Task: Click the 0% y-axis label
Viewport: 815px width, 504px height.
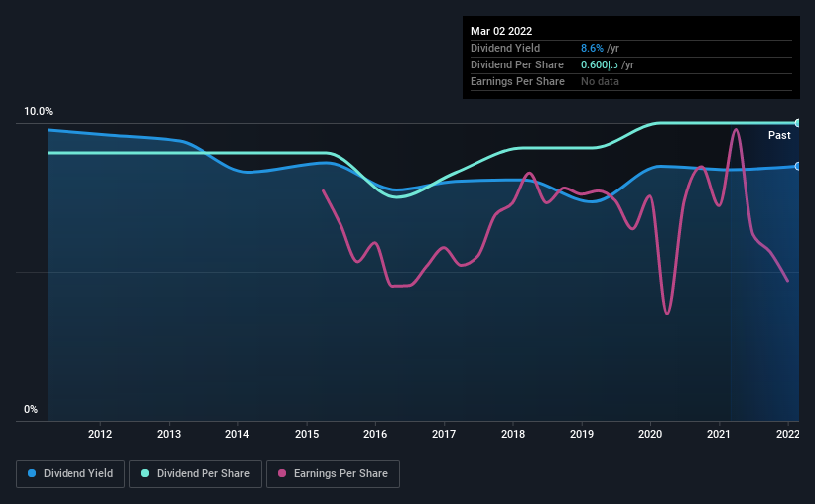Action: pyautogui.click(x=31, y=410)
